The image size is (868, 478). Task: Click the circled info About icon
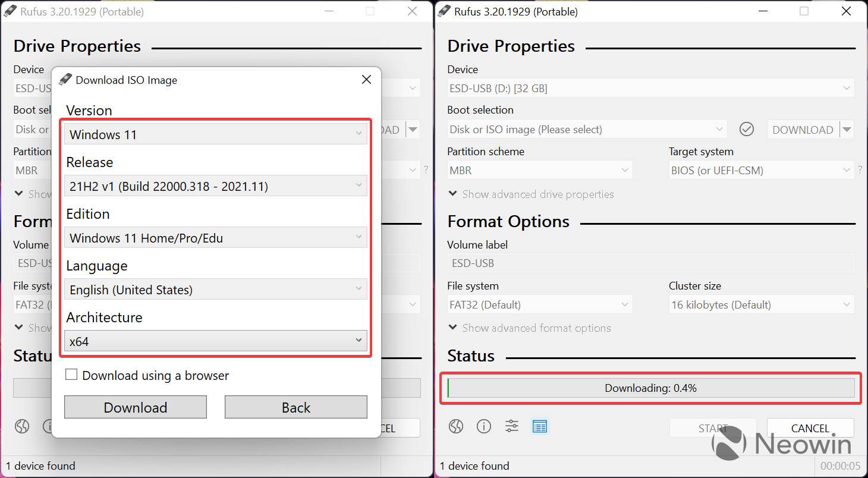coord(484,426)
